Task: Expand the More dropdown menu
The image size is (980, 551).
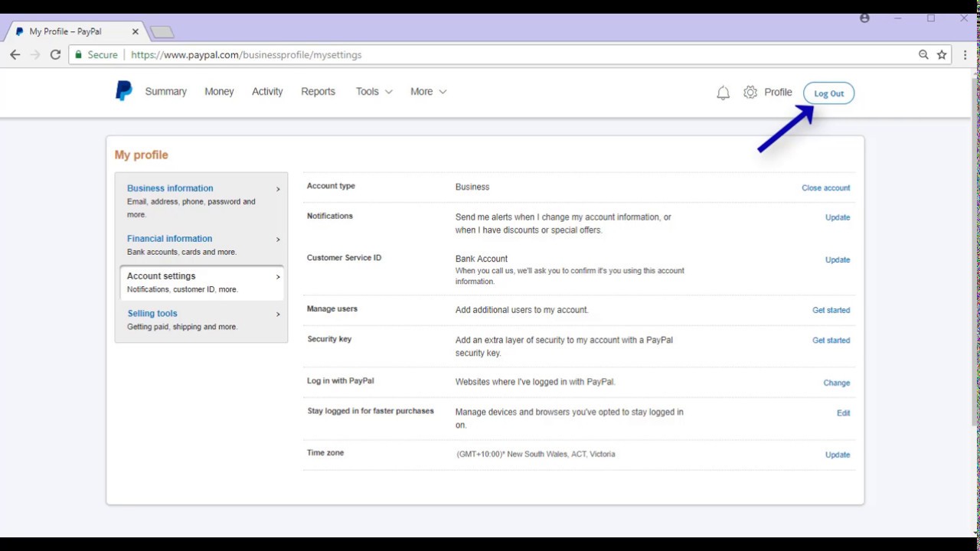Action: click(428, 91)
